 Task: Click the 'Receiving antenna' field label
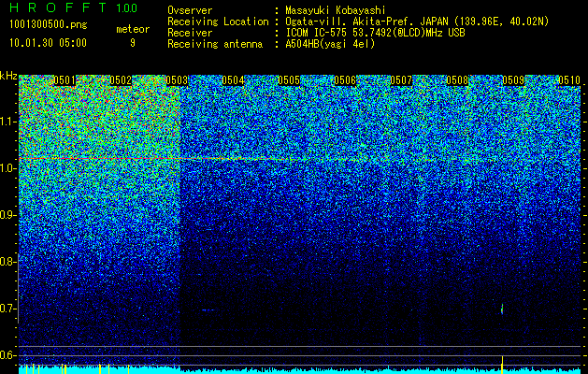[x=215, y=44]
